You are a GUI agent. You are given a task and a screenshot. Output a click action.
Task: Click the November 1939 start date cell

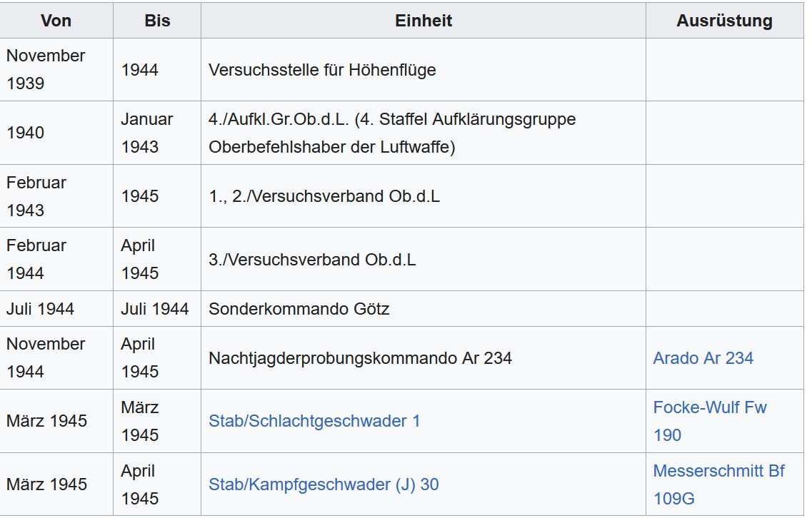[x=56, y=70]
